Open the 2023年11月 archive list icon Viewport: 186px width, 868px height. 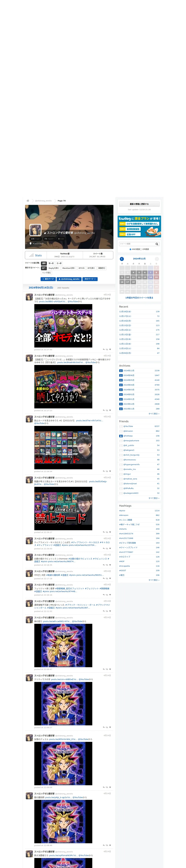point(121,409)
